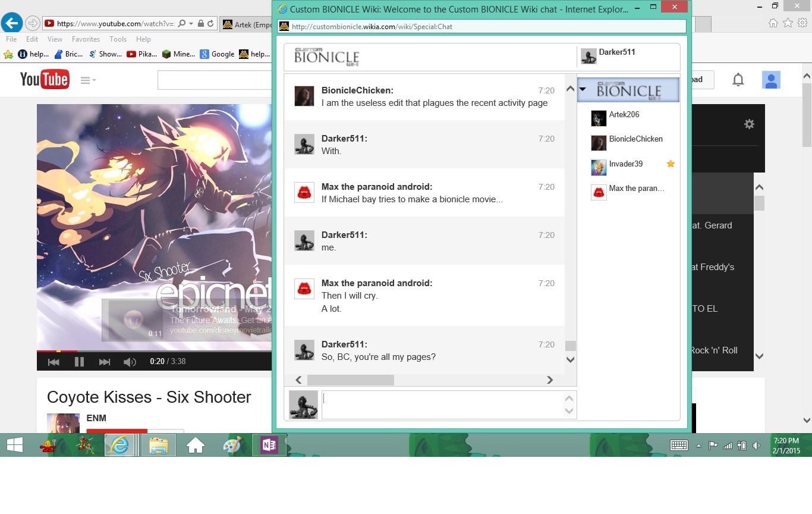Click the chat horizontal scrollbar thumb
The height and width of the screenshot is (514, 812).
[350, 380]
